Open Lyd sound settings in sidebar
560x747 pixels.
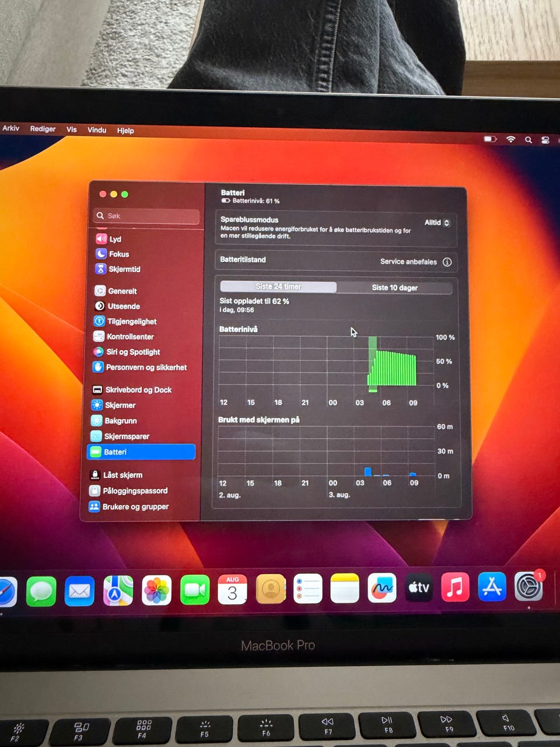[x=108, y=239]
